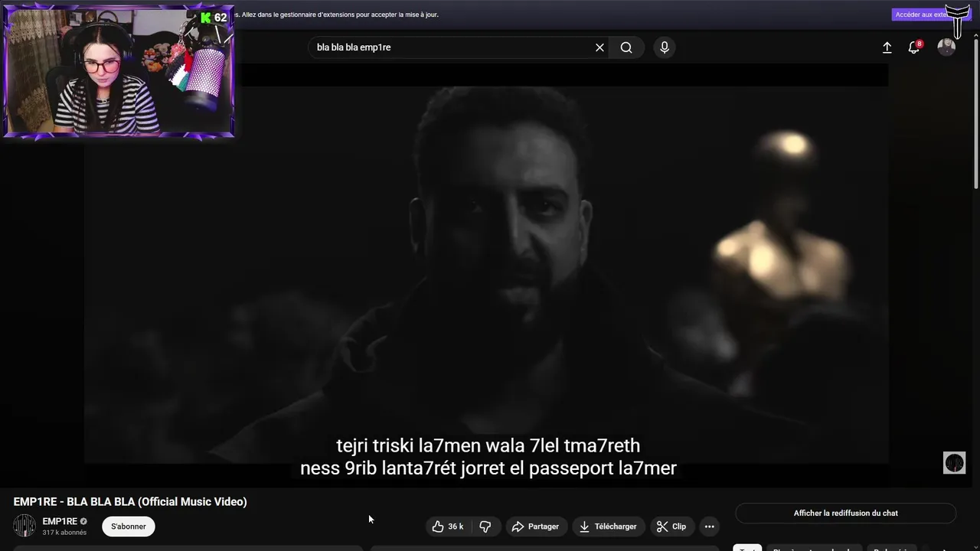Share the video via Partager
Screen dimensions: 980x551
tap(536, 527)
